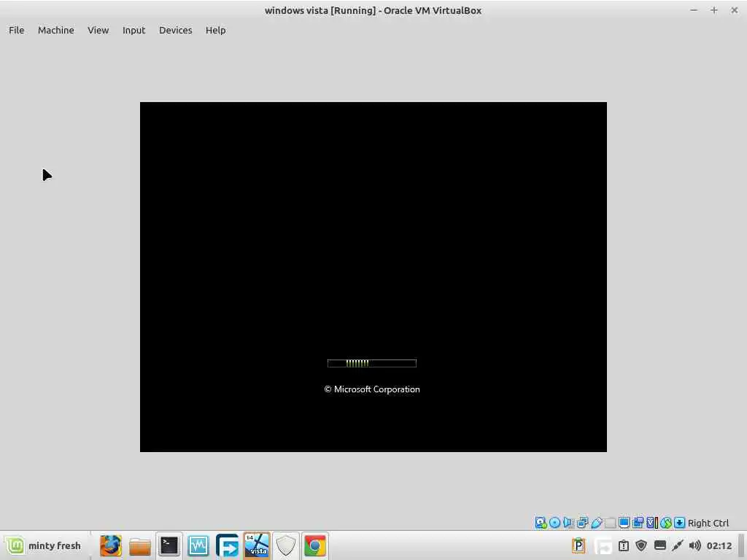Click the hard disk activity indicator
This screenshot has width=747, height=560.
(x=541, y=523)
